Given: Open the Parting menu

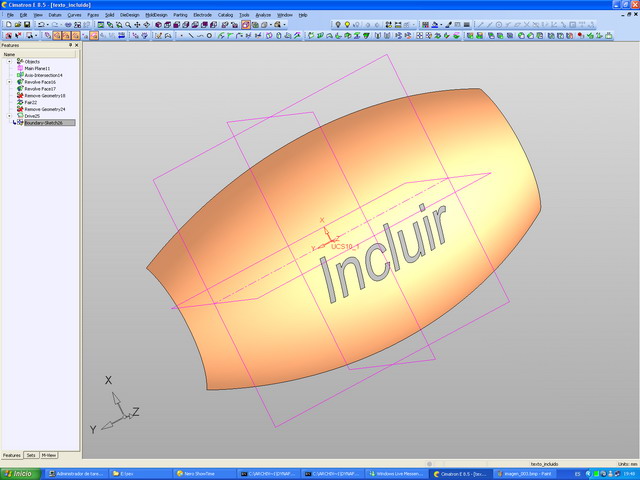Looking at the screenshot, I should tap(180, 16).
